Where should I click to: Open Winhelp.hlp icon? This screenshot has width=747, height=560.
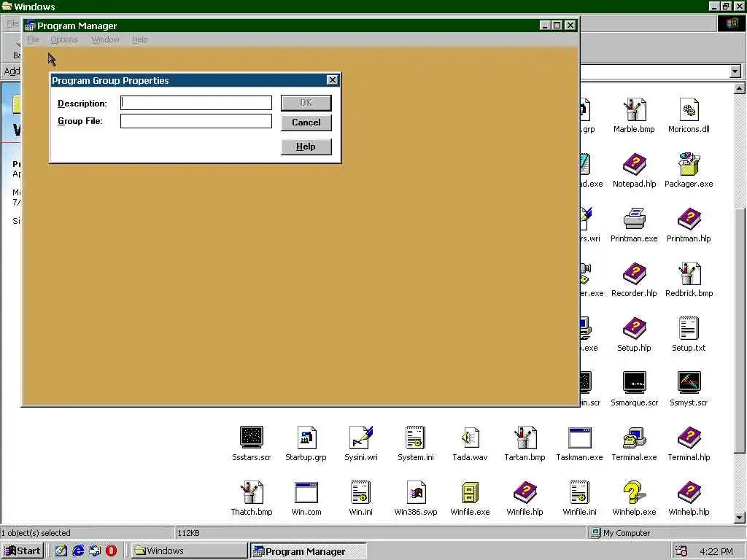(x=689, y=492)
